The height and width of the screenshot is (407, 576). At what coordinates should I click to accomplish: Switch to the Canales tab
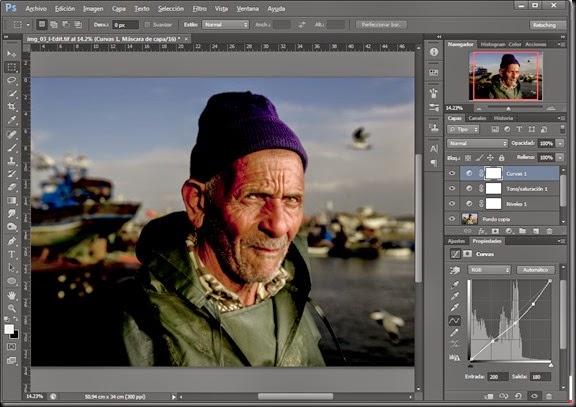(477, 118)
